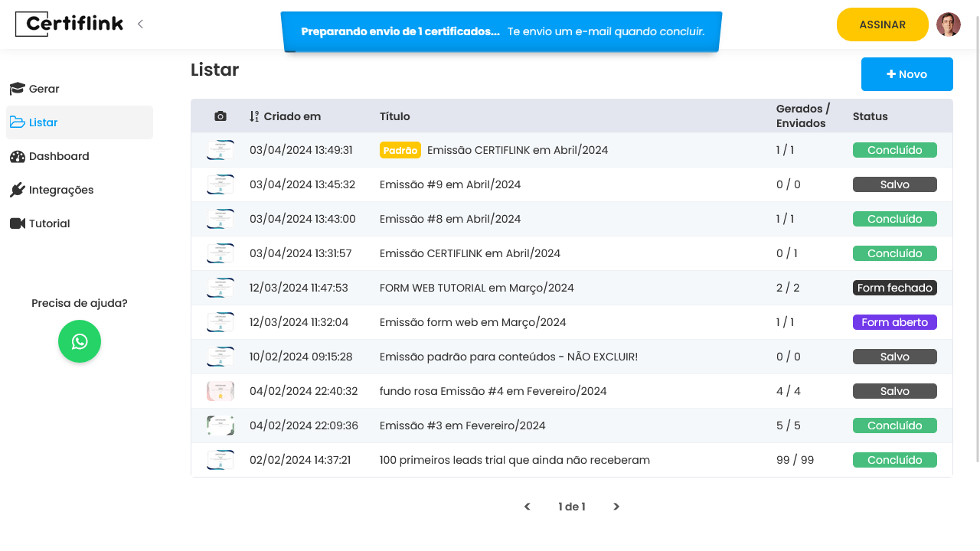Click the Certiflink logo
The width and height of the screenshot is (980, 551).
coord(69,24)
